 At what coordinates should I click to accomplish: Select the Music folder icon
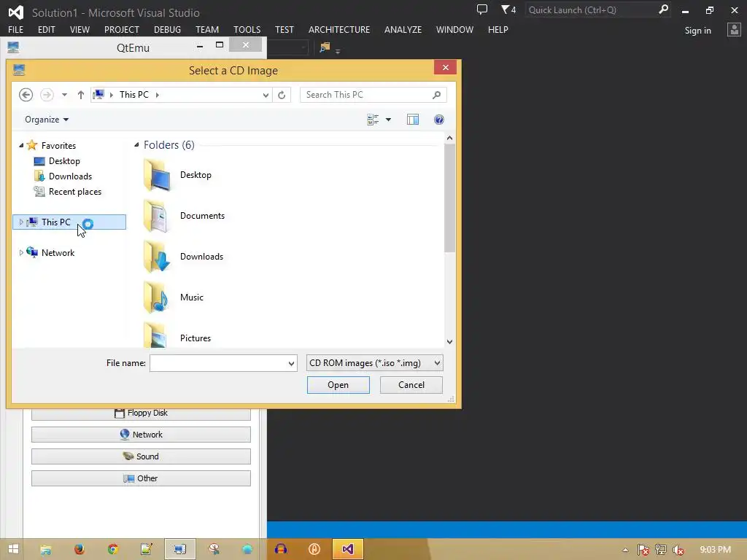tap(158, 297)
